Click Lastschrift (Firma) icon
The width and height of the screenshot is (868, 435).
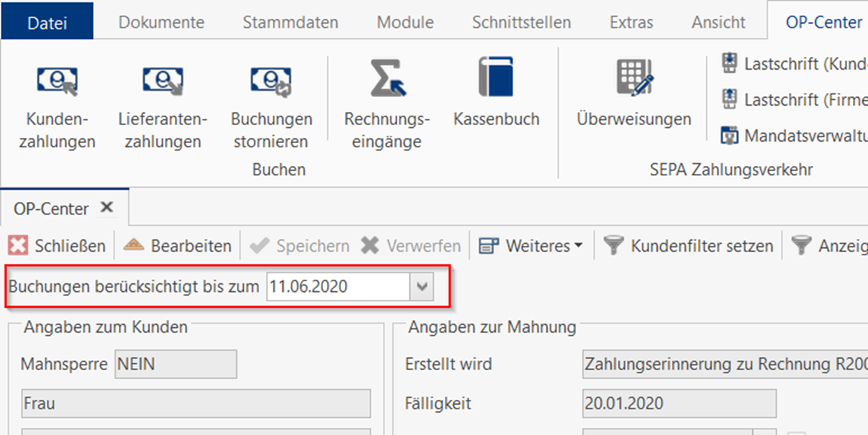pos(731,99)
